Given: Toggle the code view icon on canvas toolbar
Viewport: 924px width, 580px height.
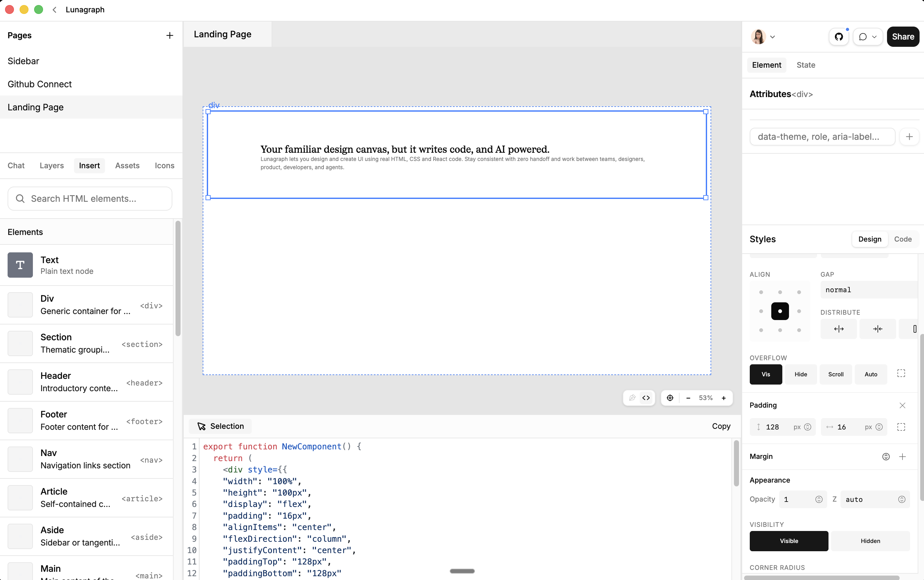Looking at the screenshot, I should (646, 398).
